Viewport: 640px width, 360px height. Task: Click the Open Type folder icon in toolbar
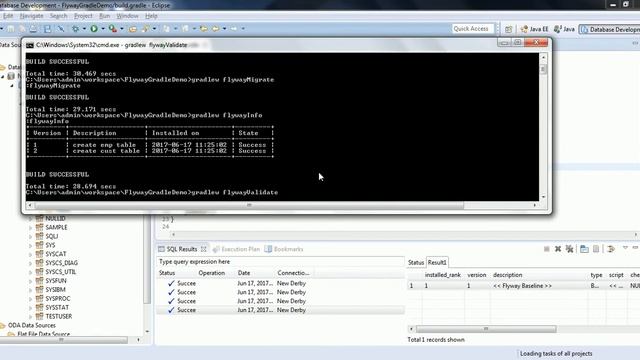coord(133,29)
